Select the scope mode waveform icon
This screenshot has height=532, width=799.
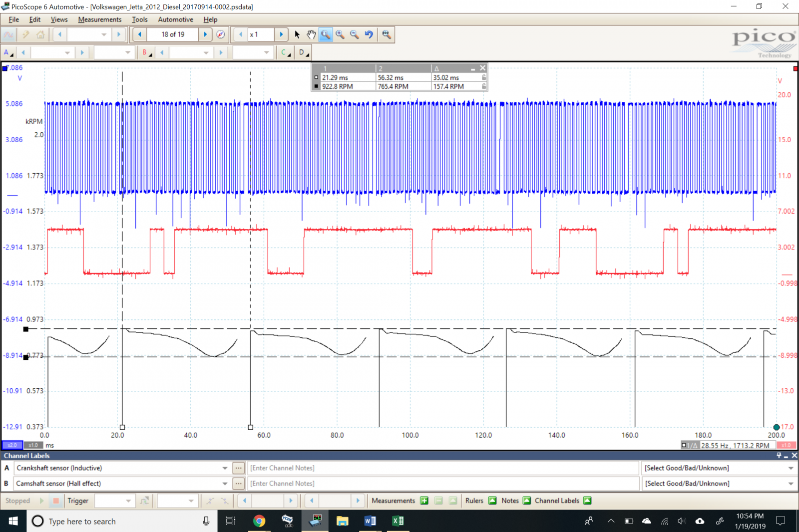point(8,34)
